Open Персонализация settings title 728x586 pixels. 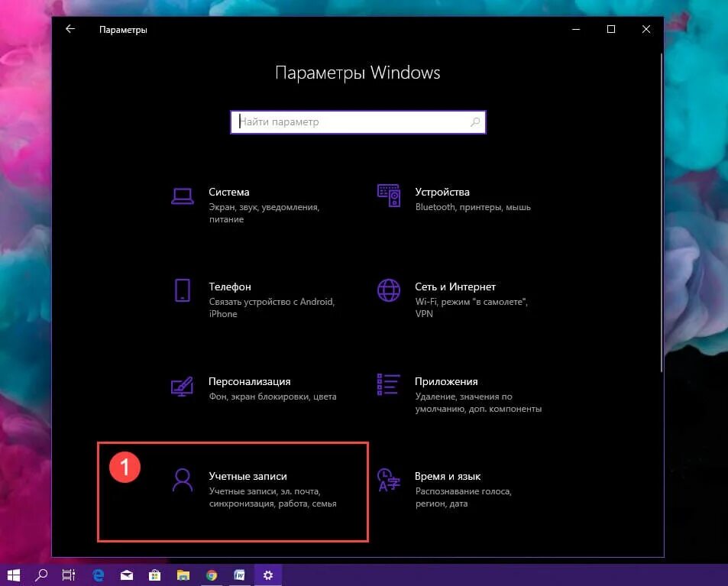249,381
